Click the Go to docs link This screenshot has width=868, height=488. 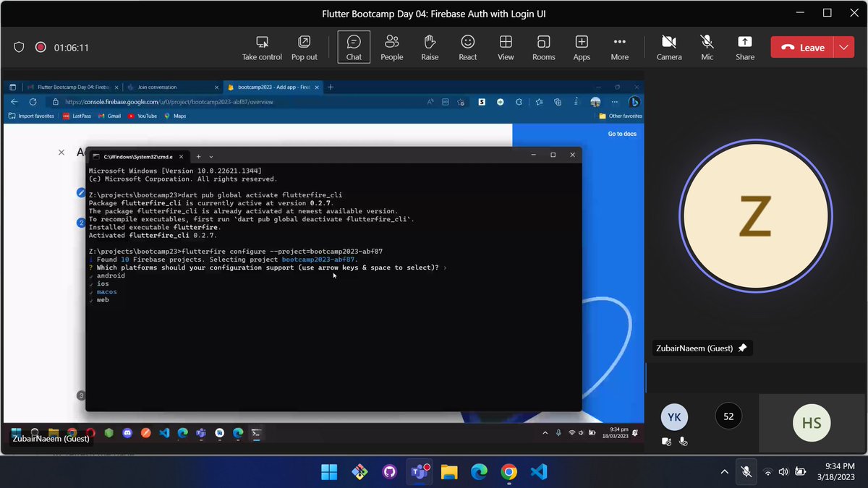tap(622, 134)
